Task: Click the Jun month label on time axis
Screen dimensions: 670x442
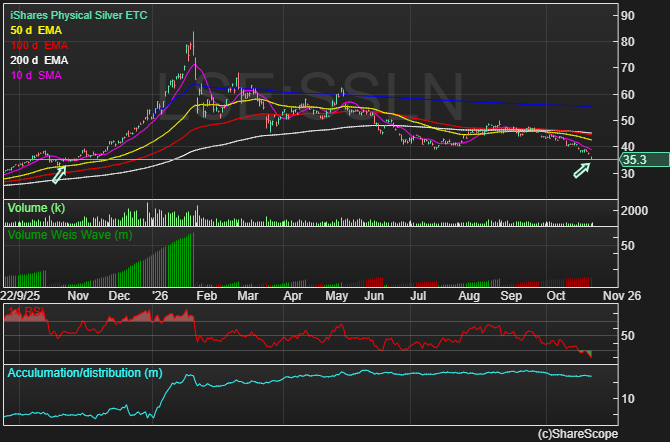Action: click(x=374, y=296)
